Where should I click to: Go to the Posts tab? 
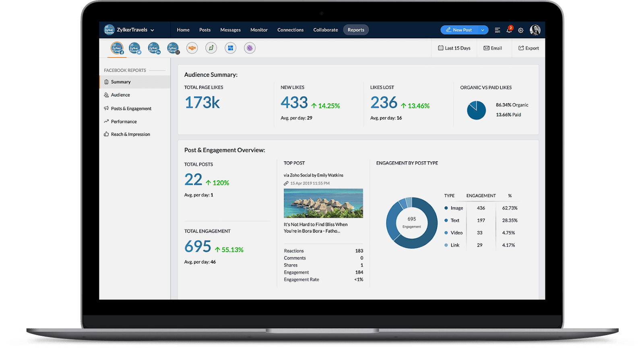point(205,30)
